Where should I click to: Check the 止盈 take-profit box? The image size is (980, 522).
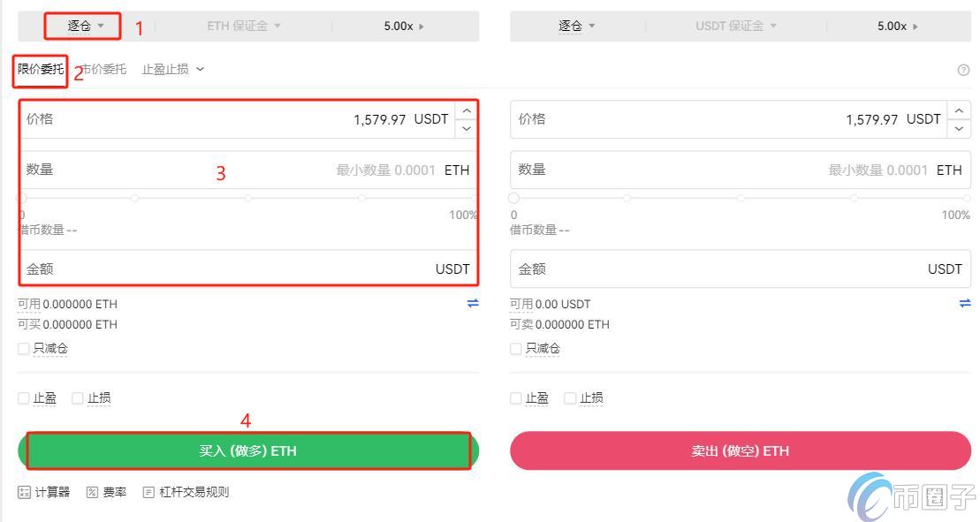tap(23, 397)
